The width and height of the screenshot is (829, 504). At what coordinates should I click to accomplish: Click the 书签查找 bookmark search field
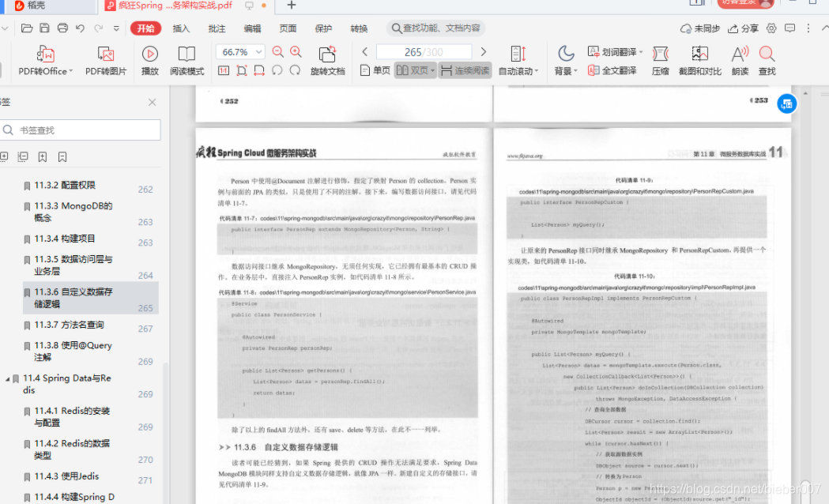(81, 130)
